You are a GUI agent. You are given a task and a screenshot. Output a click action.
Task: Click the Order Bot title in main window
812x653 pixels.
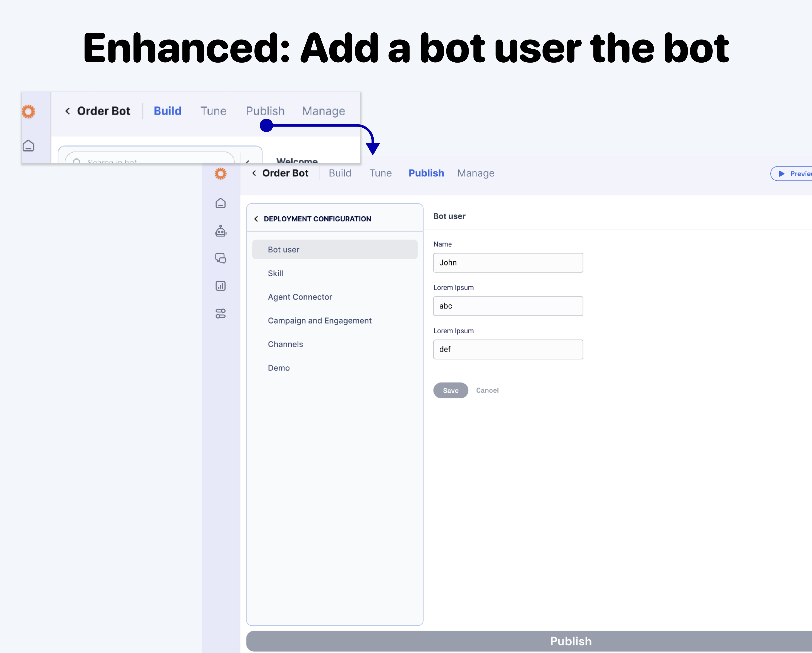pos(285,173)
